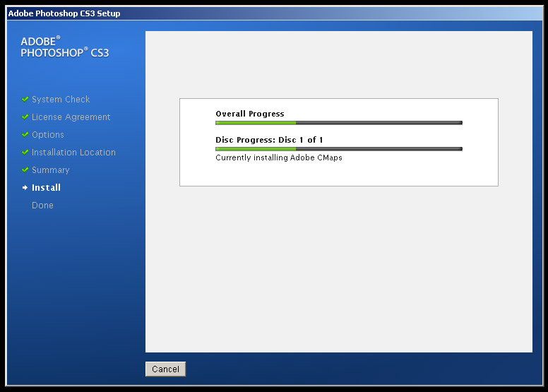Select the Summary step label
548x392 pixels.
[51, 170]
